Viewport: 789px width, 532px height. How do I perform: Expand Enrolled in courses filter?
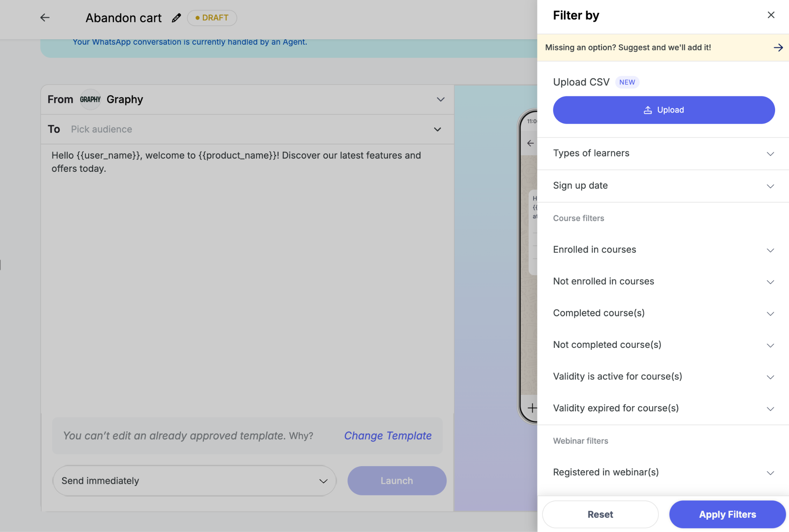point(663,250)
